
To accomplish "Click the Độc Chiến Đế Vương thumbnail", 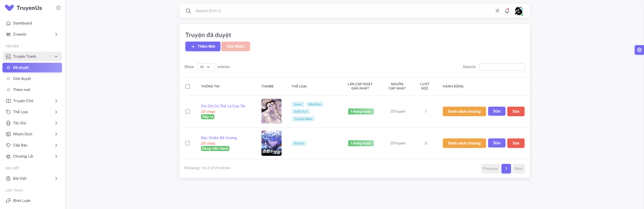I will (x=271, y=143).
